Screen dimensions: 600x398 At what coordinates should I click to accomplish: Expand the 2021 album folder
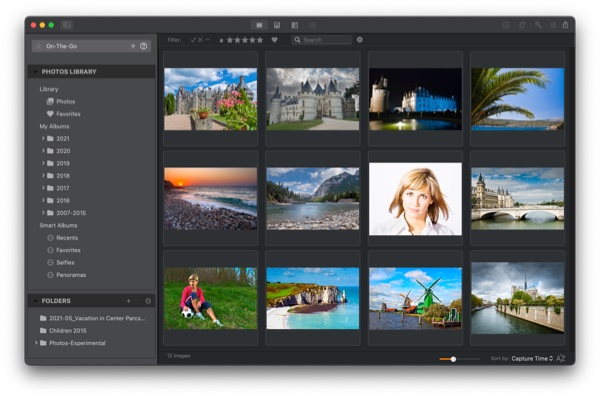point(43,138)
